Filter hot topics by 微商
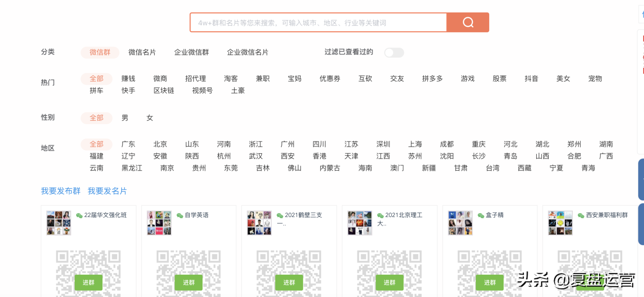Screen dimensions: 644x297 coord(160,79)
